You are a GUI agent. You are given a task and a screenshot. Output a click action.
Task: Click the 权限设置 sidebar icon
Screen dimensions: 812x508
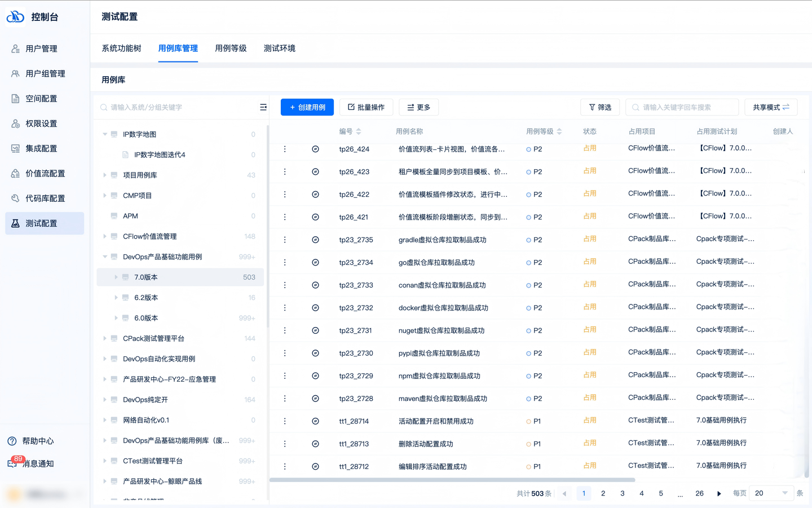[x=15, y=123]
